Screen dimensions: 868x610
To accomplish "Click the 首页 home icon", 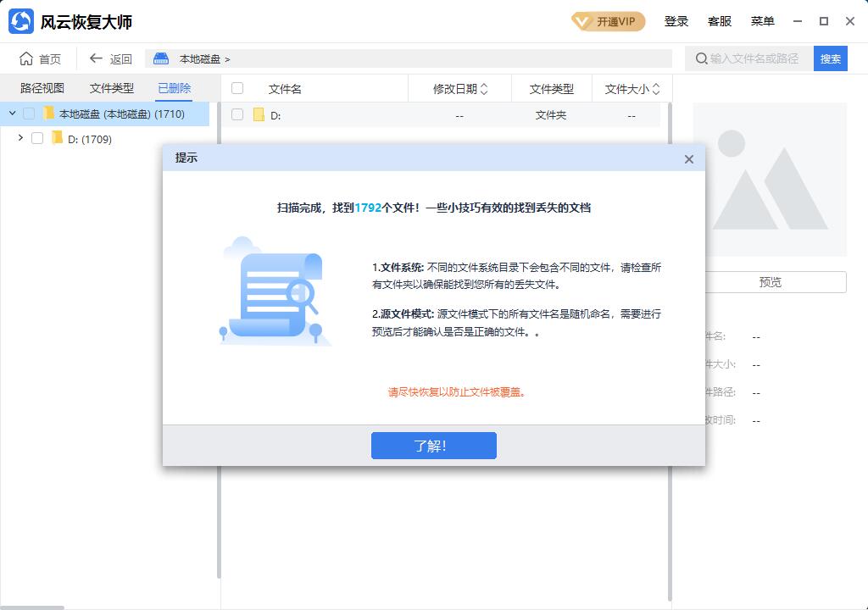I will (x=26, y=58).
